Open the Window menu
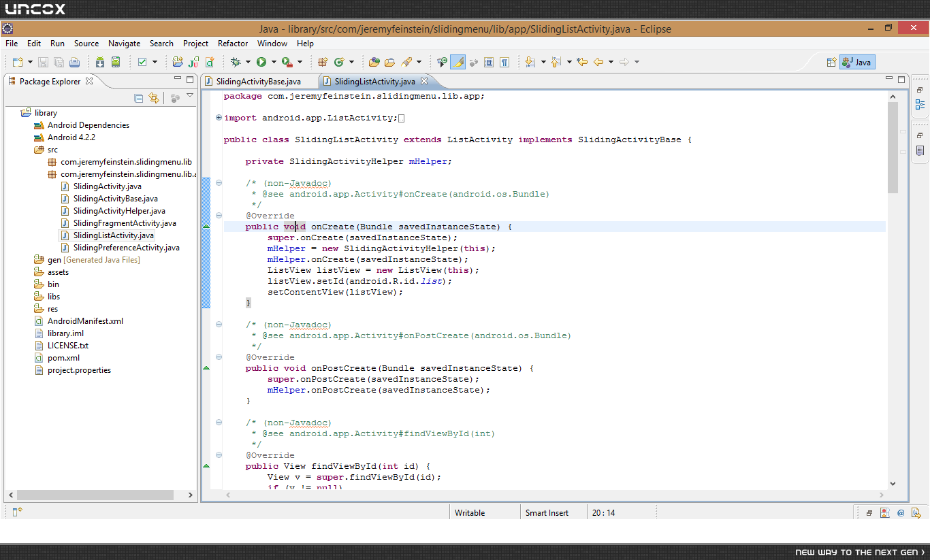 tap(272, 43)
